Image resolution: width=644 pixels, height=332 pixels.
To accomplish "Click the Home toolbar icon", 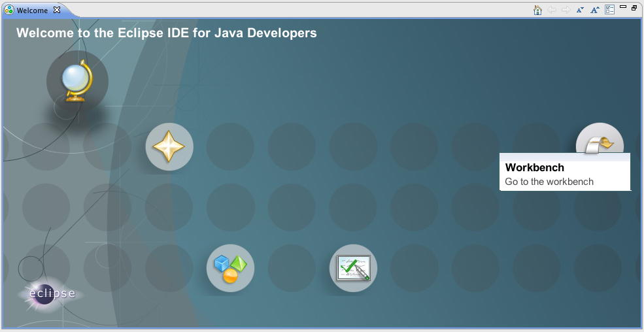I will [x=537, y=10].
